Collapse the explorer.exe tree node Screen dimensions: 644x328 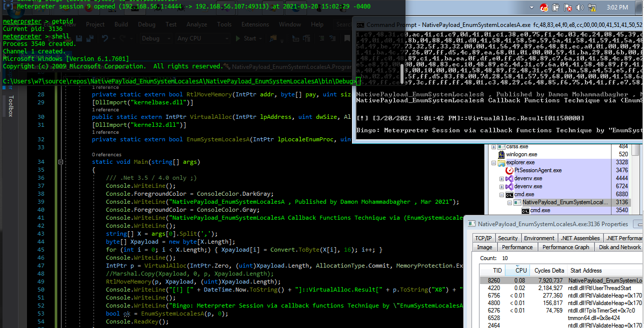coord(494,163)
